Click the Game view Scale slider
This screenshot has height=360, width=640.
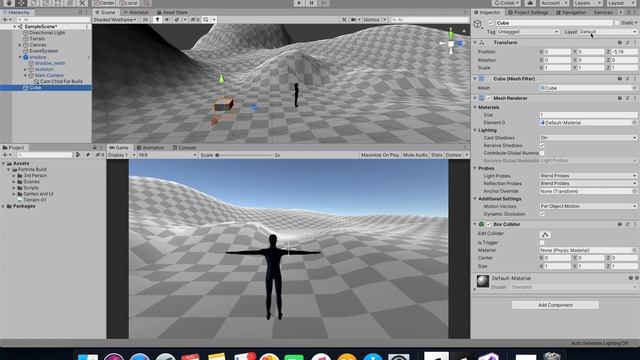(x=244, y=155)
